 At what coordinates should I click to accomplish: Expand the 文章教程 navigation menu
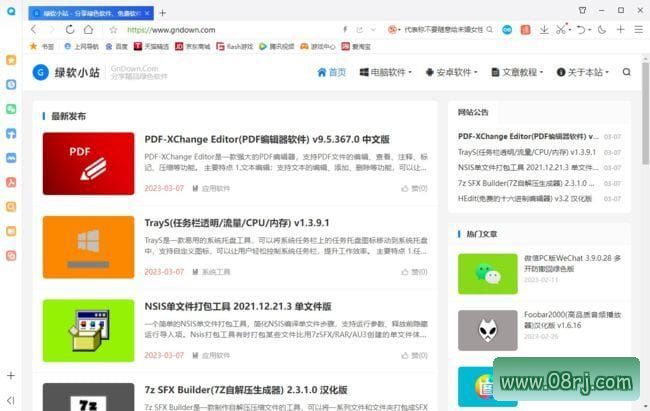(517, 72)
